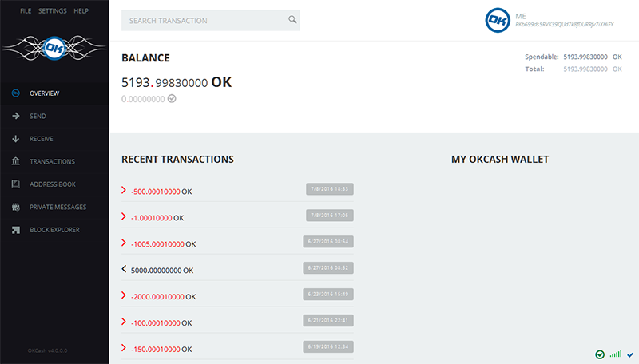Select the -1005.00010000 OK transaction amount
The height and width of the screenshot is (364, 639).
tap(164, 244)
